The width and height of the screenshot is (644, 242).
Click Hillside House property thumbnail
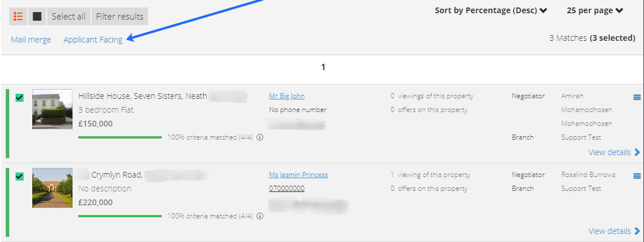52,109
